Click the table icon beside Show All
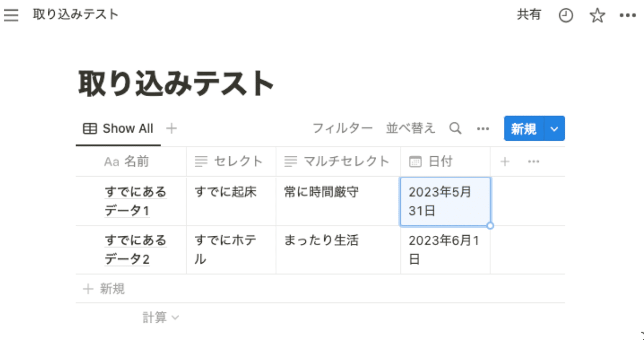The width and height of the screenshot is (644, 340). tap(89, 128)
